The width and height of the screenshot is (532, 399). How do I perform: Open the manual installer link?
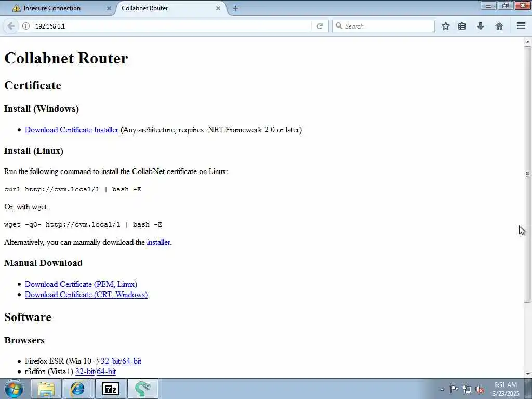158,242
